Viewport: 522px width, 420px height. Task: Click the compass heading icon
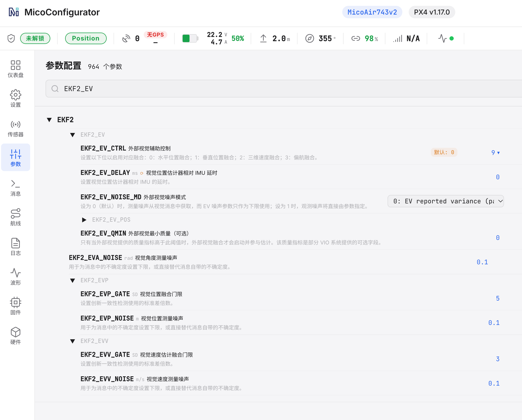pyautogui.click(x=310, y=38)
